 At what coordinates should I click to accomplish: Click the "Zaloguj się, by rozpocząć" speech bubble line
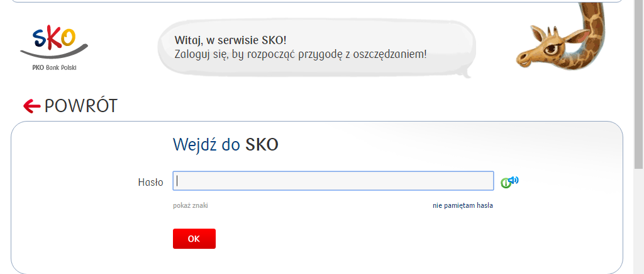(301, 54)
